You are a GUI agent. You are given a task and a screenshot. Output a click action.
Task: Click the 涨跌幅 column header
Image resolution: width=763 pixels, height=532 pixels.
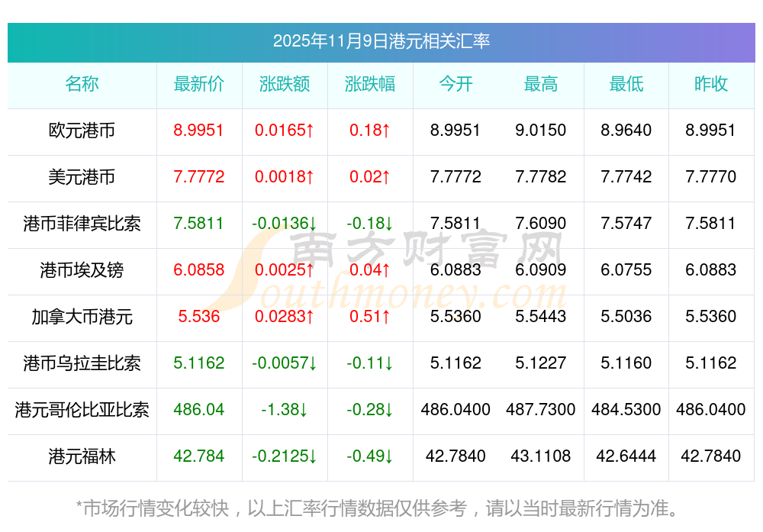point(370,84)
